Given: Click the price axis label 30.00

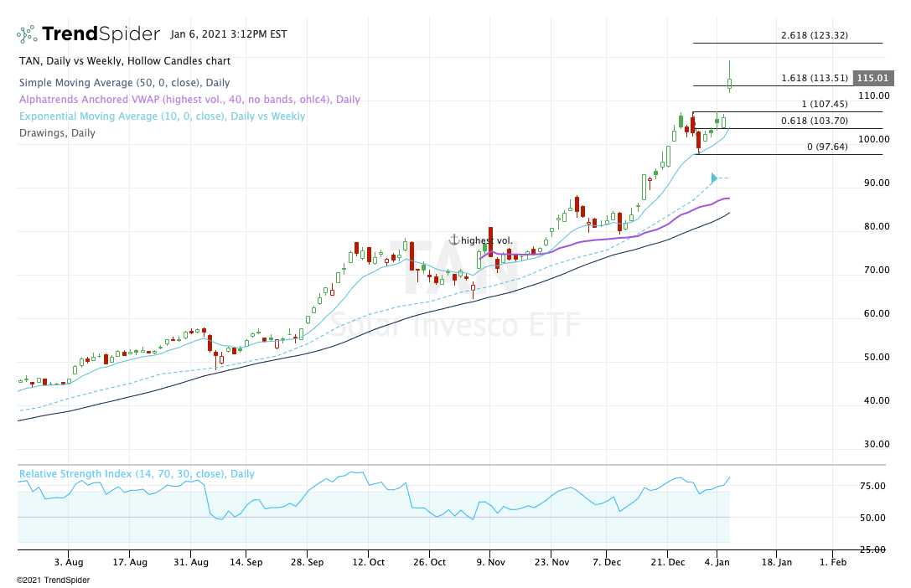Looking at the screenshot, I should [x=876, y=444].
